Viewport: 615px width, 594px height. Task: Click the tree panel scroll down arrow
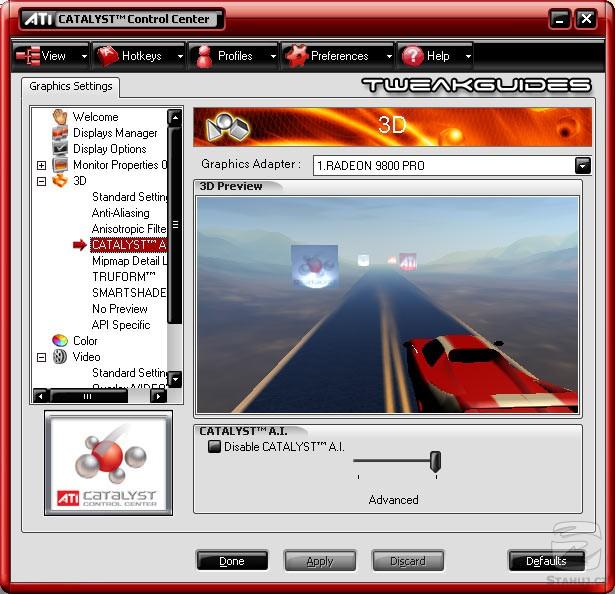[x=175, y=379]
